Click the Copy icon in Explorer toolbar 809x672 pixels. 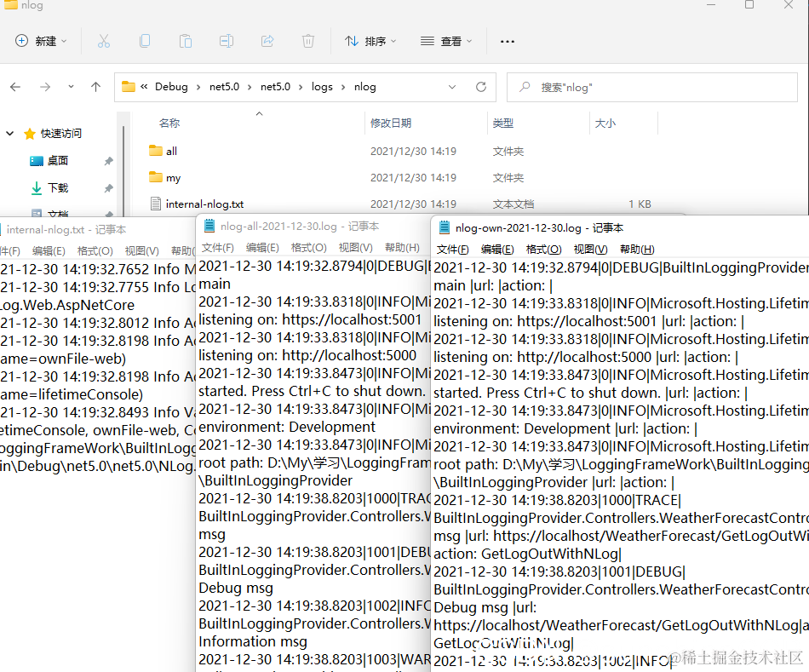tap(145, 41)
